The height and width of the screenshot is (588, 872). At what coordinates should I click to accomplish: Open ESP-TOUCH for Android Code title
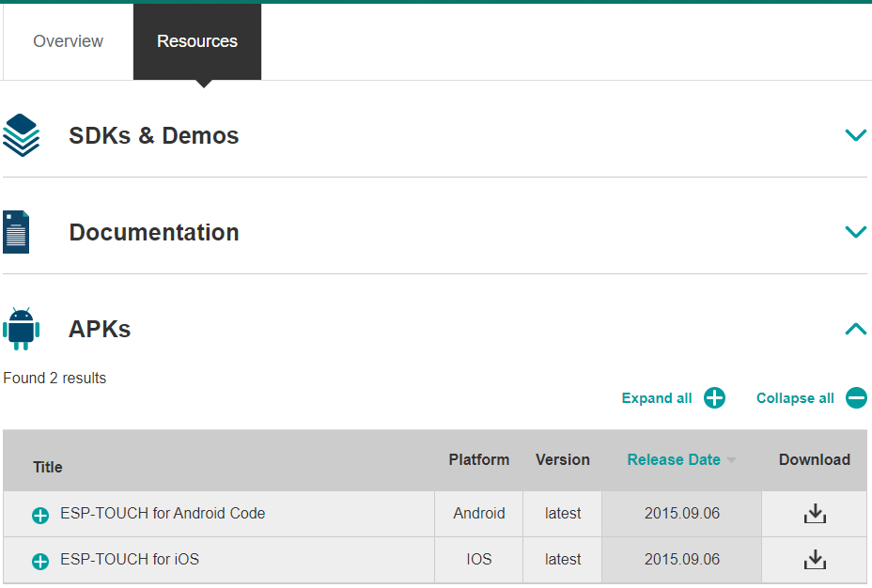[163, 513]
